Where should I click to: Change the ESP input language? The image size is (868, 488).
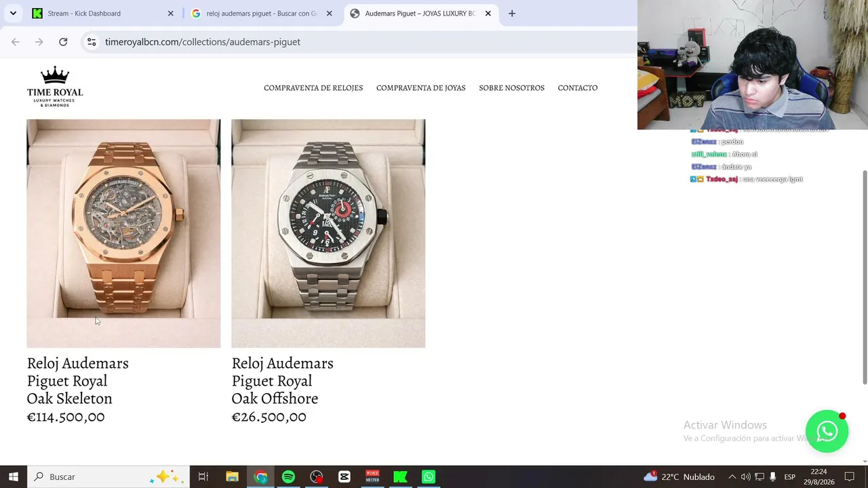tap(790, 476)
